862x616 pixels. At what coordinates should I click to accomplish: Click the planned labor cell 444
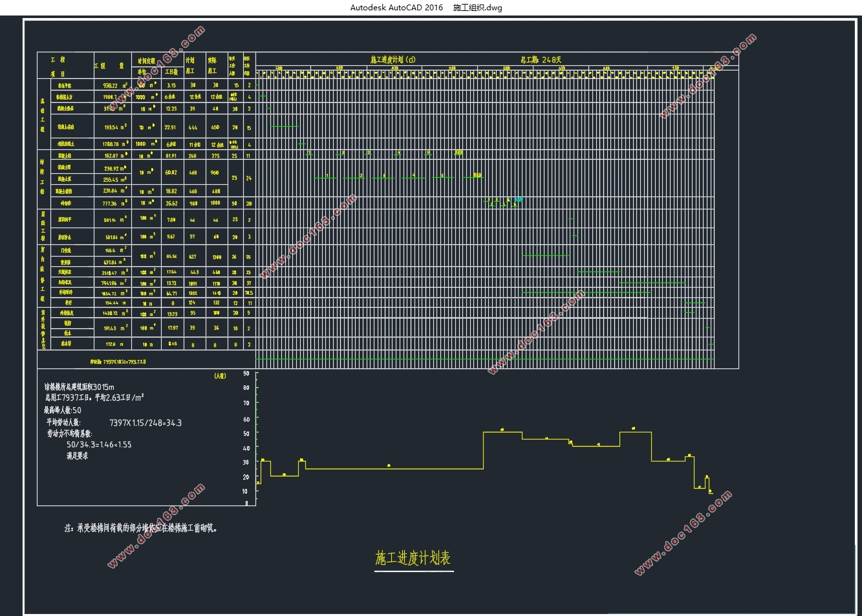click(x=193, y=127)
